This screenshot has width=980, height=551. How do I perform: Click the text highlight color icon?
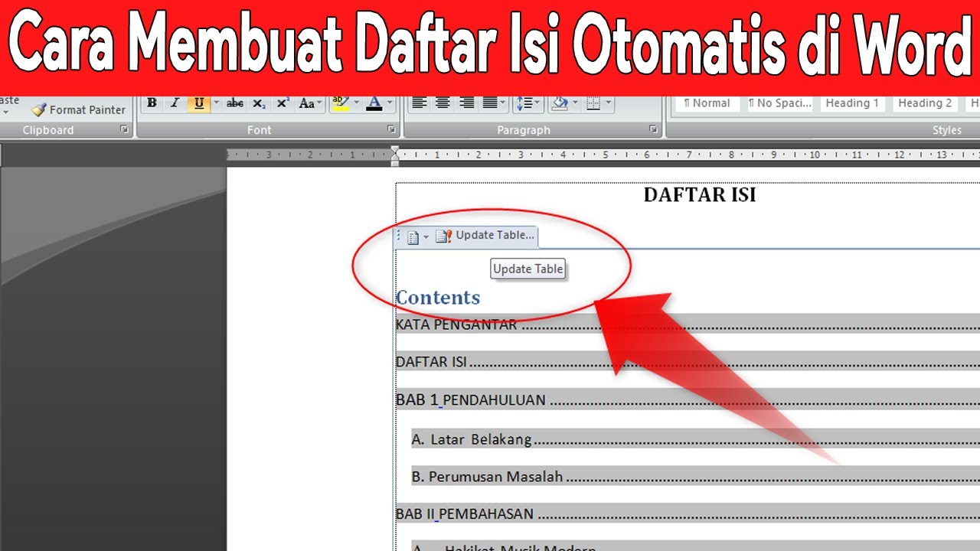click(x=340, y=103)
